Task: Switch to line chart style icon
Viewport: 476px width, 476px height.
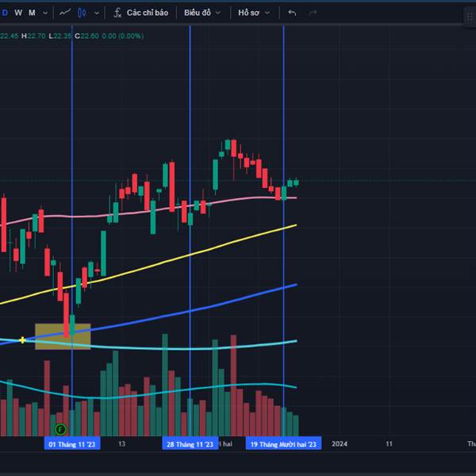Action: tap(65, 13)
